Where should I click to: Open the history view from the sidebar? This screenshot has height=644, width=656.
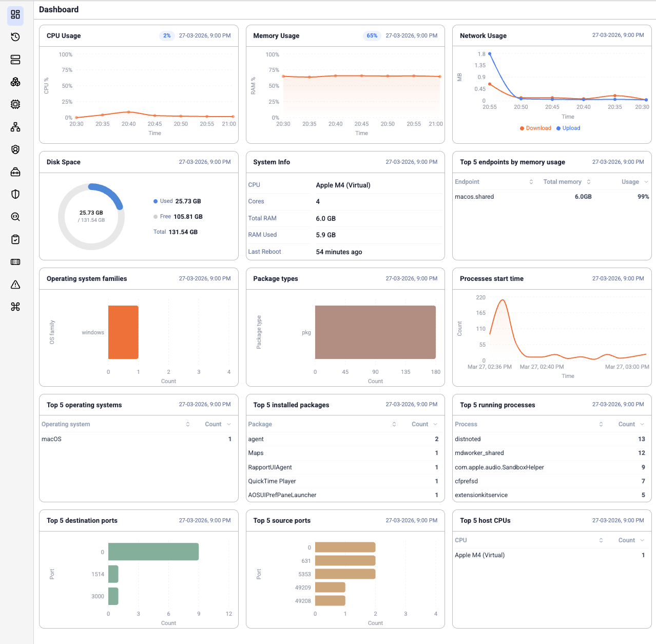coord(15,37)
